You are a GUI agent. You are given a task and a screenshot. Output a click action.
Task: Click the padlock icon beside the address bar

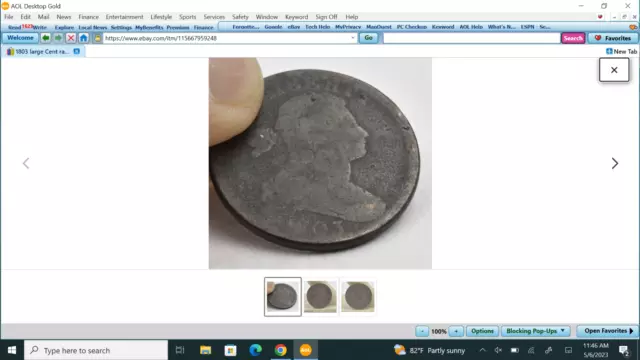[98, 38]
